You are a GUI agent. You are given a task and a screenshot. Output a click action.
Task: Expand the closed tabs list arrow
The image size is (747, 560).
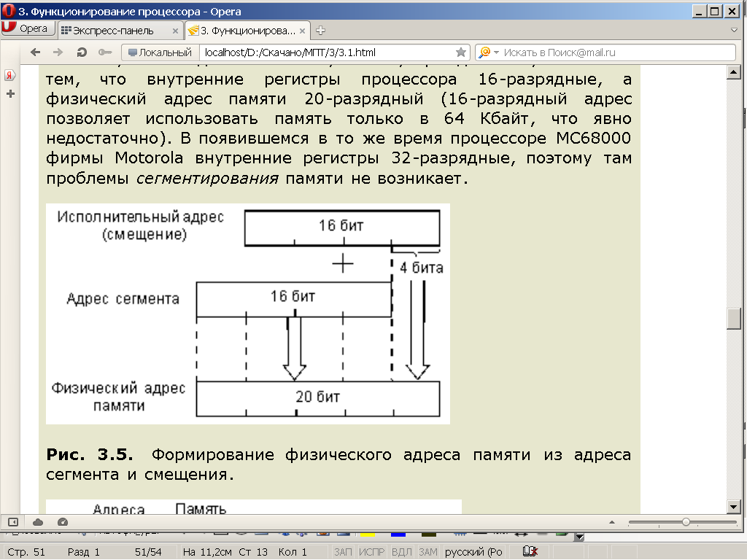(734, 30)
